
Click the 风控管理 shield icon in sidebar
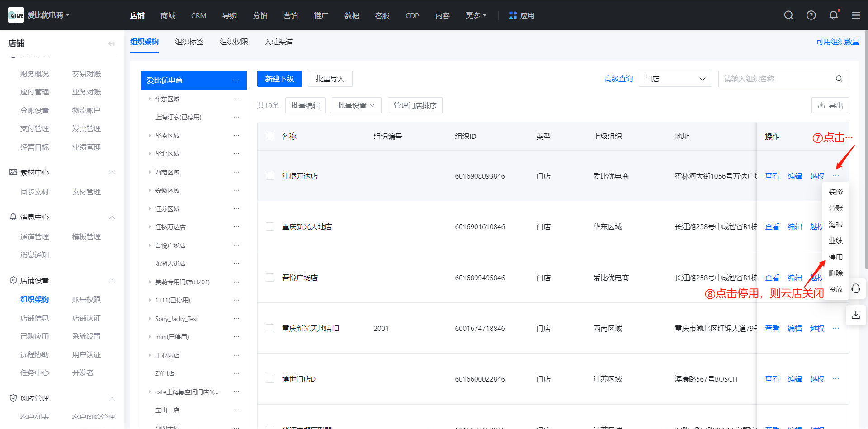pos(13,398)
